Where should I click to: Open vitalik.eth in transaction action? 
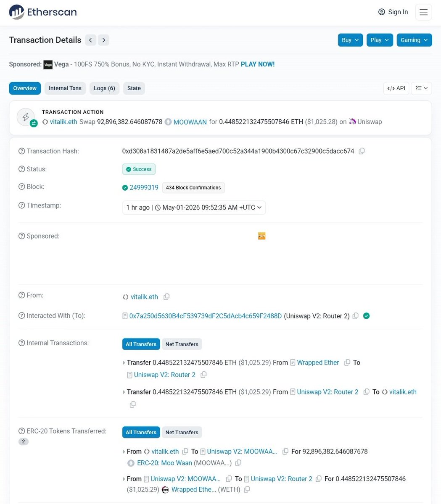[x=63, y=122]
